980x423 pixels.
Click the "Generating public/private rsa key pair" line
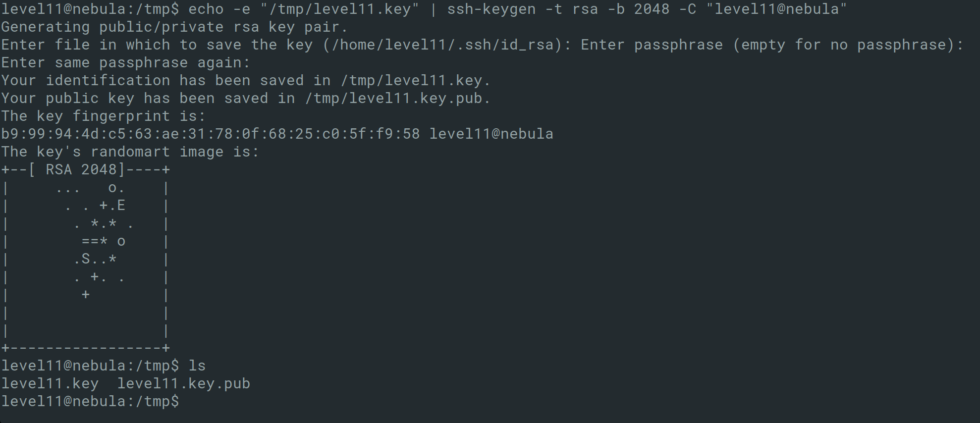pyautogui.click(x=174, y=27)
